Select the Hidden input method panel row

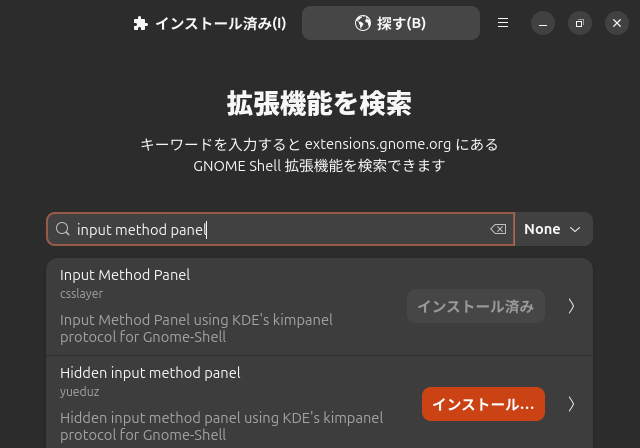[320, 402]
